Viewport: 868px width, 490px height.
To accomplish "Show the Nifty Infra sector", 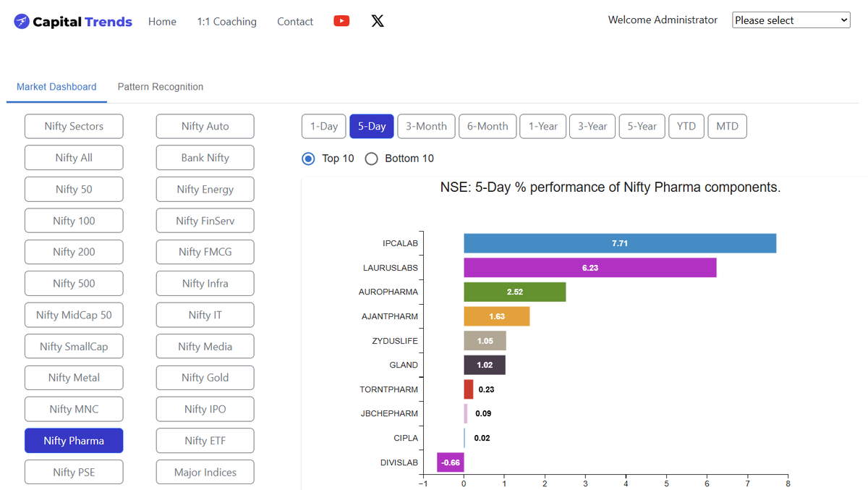I will click(205, 284).
